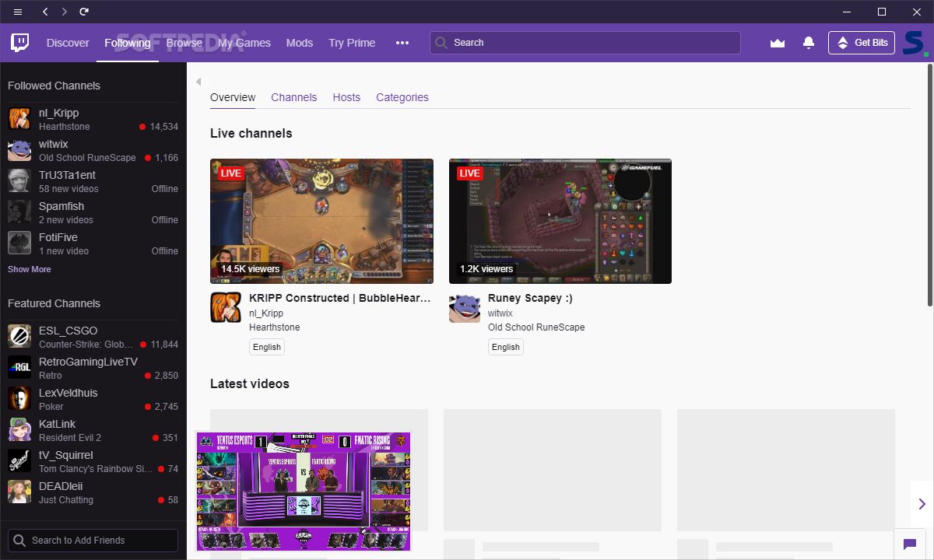Click witwix avatar under Runey Scapey card
Viewport: 934px width, 560px height.
[465, 307]
